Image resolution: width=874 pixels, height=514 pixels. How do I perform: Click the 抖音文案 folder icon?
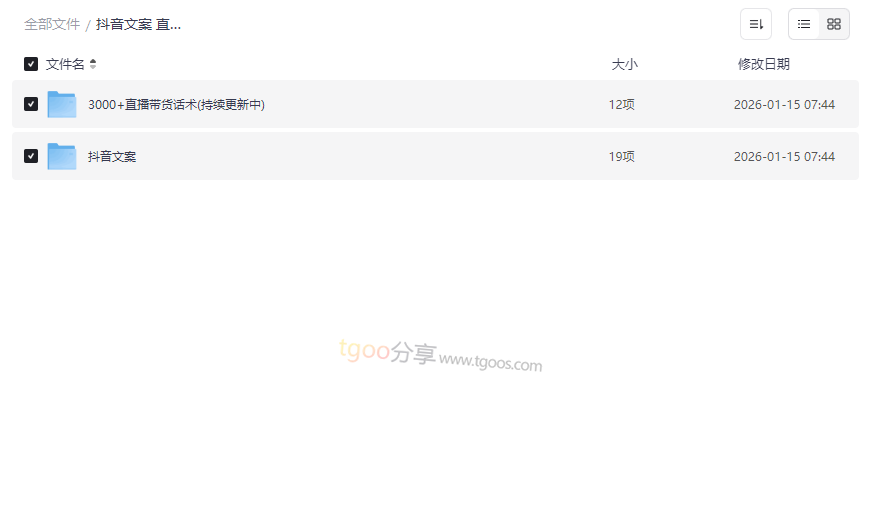tap(62, 156)
